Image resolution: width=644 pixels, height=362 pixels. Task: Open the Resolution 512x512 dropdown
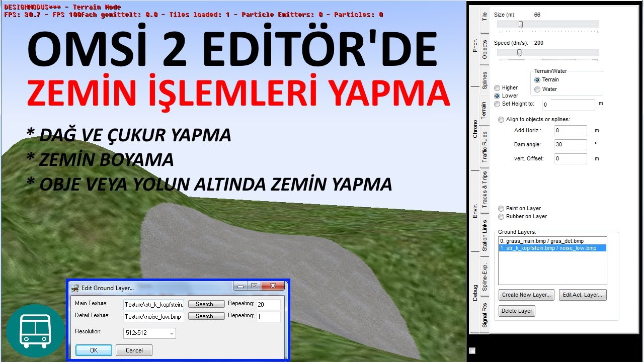point(149,333)
